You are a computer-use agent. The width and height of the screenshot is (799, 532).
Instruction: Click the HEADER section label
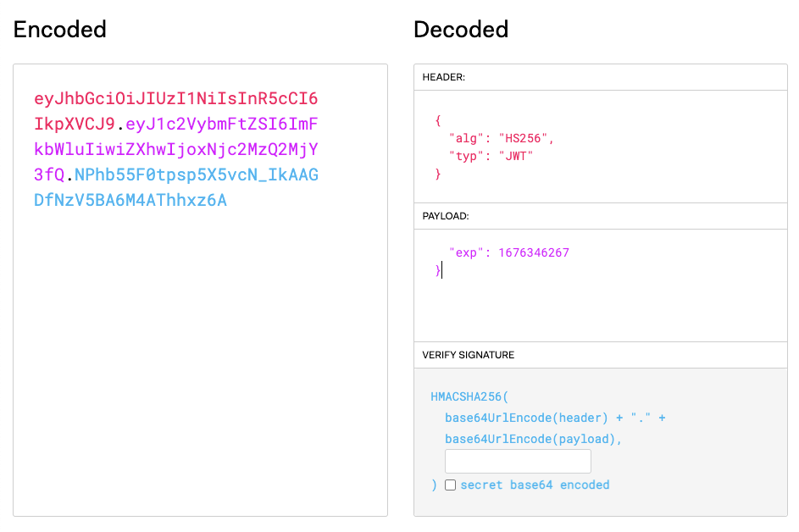[x=446, y=76]
